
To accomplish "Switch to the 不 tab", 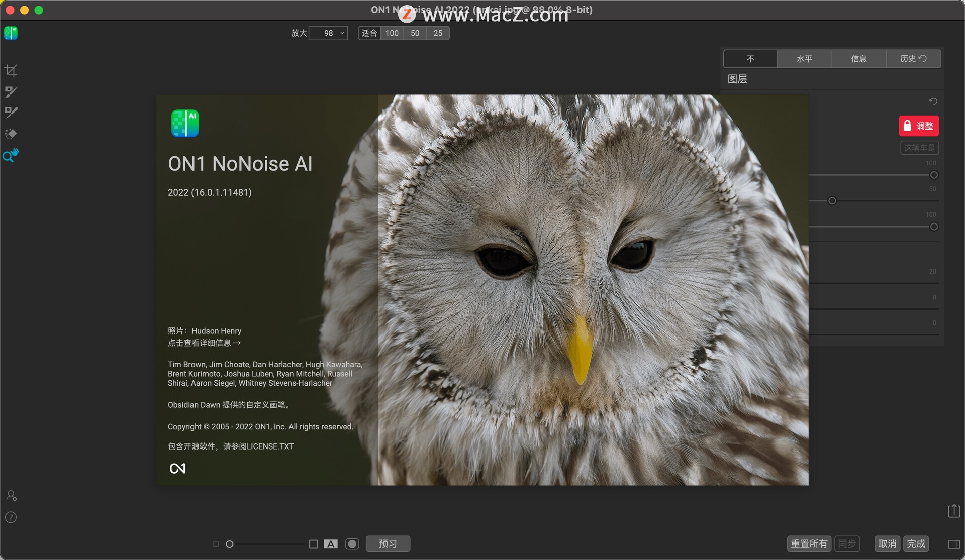I will [x=750, y=59].
